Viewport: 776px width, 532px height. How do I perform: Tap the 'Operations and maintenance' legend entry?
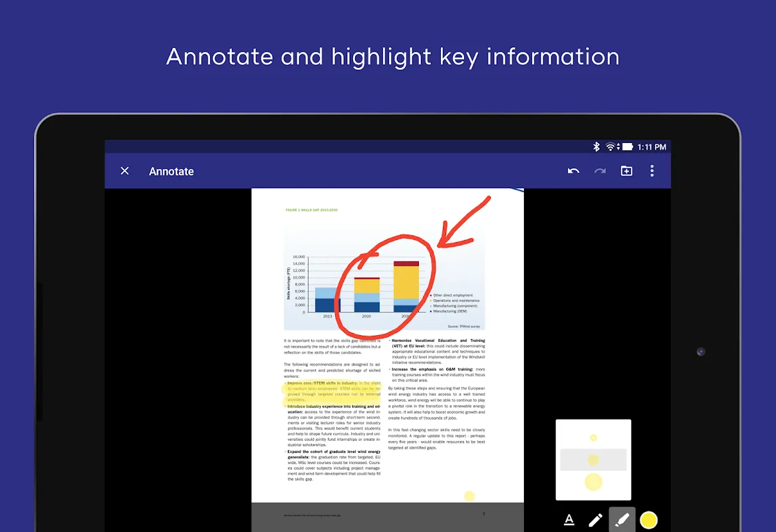pos(455,301)
